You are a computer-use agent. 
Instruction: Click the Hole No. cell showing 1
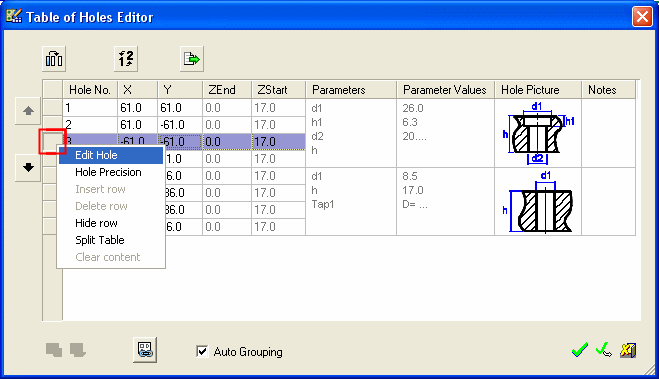point(90,108)
